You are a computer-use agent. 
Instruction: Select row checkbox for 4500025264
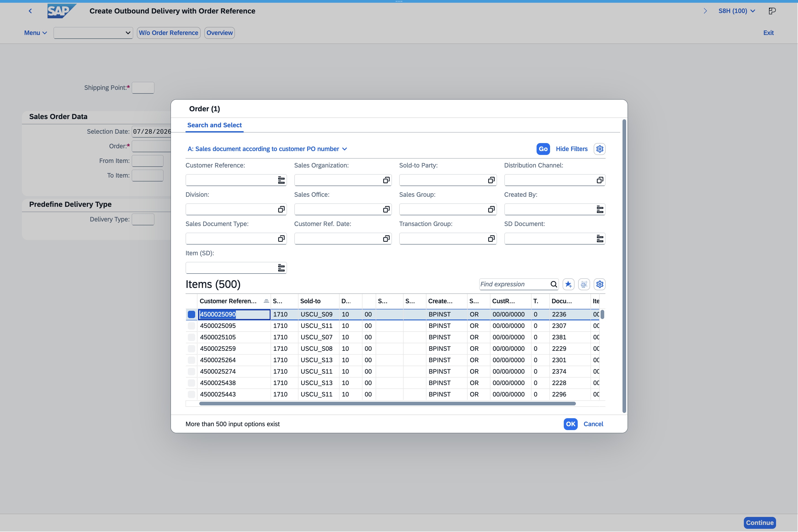pos(191,360)
